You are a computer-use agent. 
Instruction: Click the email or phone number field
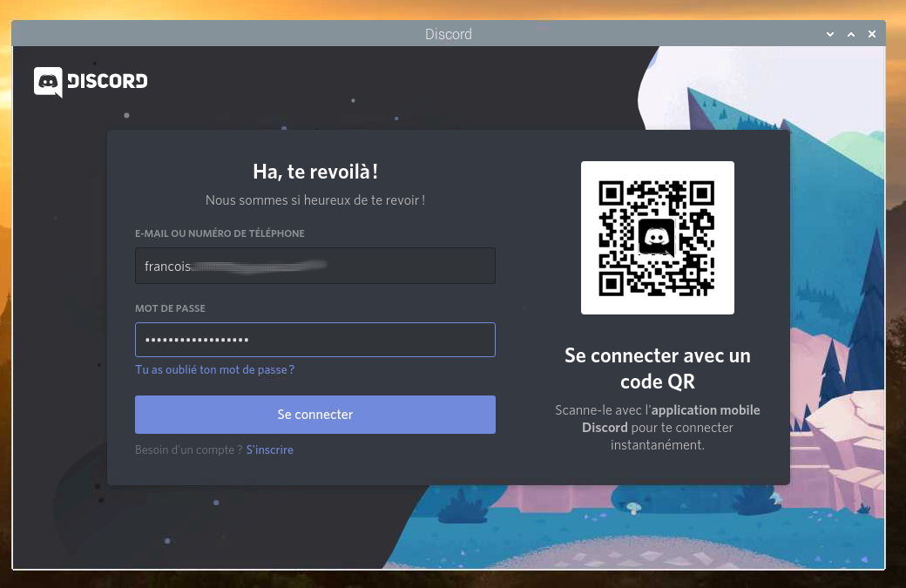tap(314, 266)
